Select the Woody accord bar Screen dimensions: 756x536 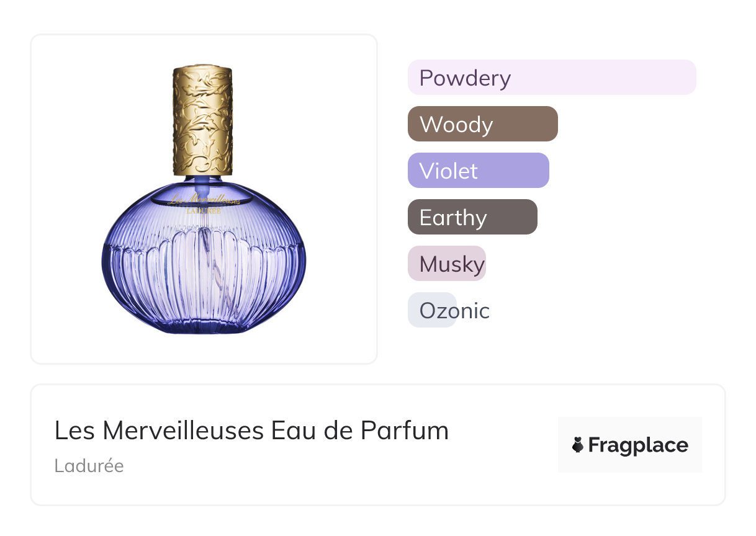(482, 124)
